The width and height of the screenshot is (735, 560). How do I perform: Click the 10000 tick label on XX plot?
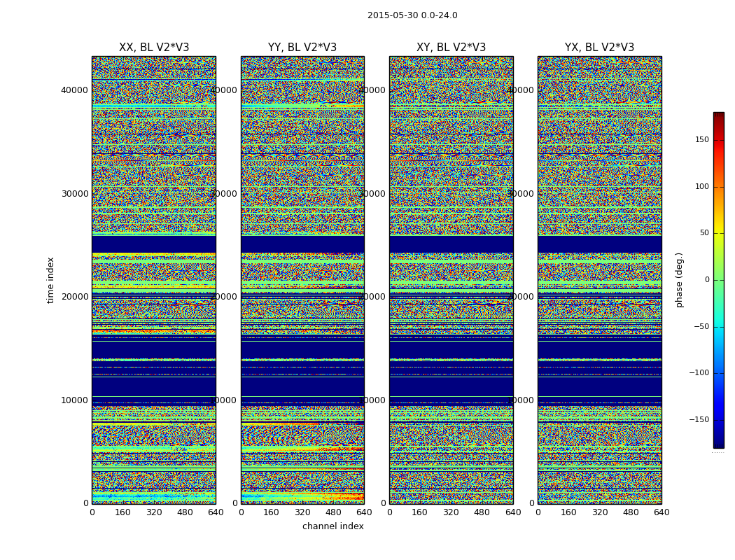(74, 400)
